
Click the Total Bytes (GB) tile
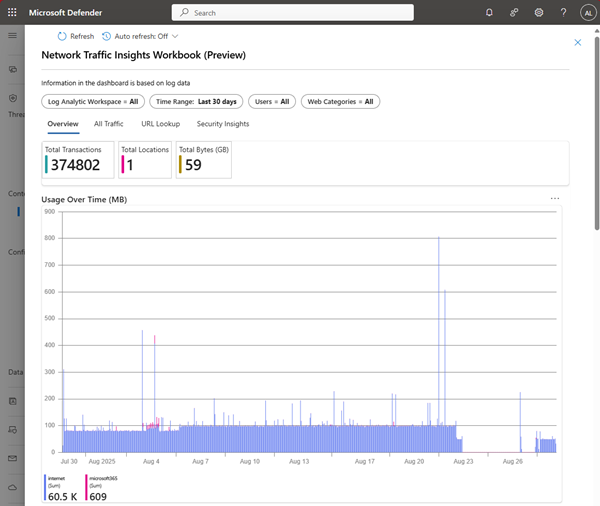click(x=204, y=160)
